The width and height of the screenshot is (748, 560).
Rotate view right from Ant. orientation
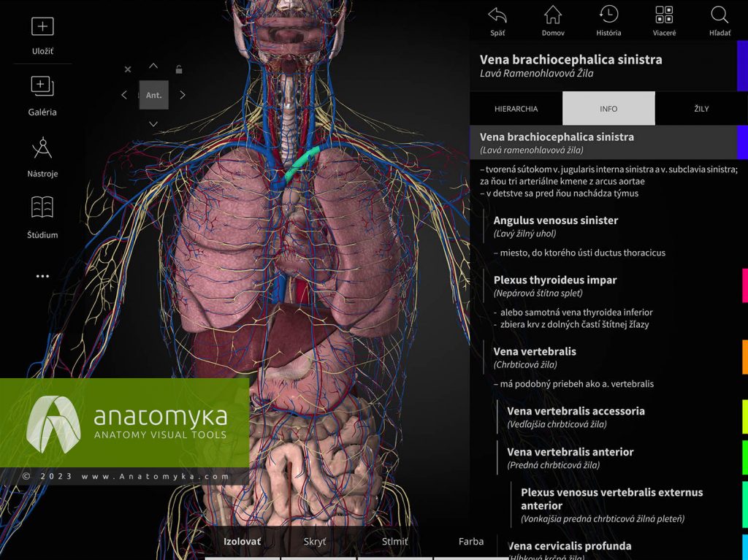point(182,94)
